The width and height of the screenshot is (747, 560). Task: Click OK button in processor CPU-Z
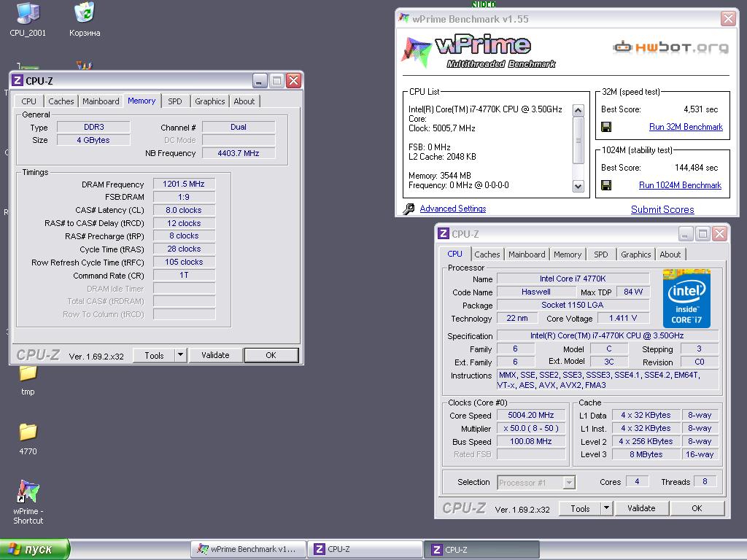pos(697,508)
